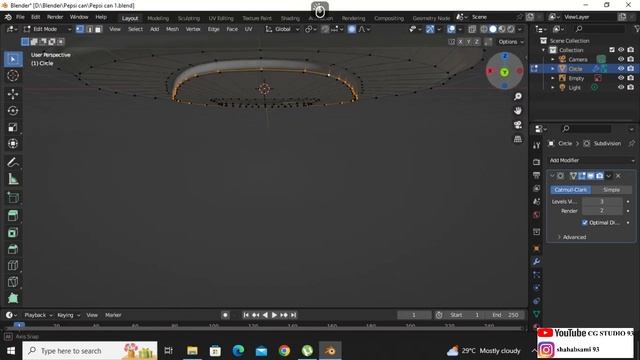Click the Render levels value field

602,211
